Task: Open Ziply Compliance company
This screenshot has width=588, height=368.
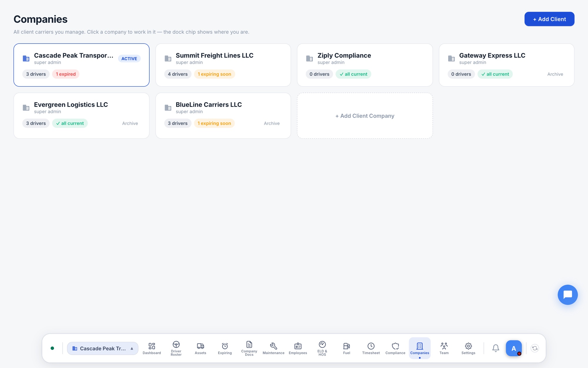Action: tap(344, 55)
